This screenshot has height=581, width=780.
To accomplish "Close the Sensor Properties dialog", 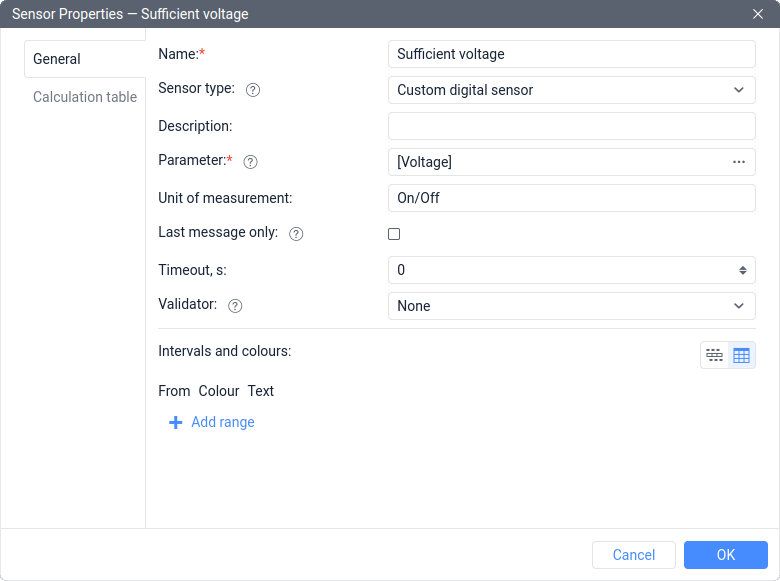I will [758, 14].
